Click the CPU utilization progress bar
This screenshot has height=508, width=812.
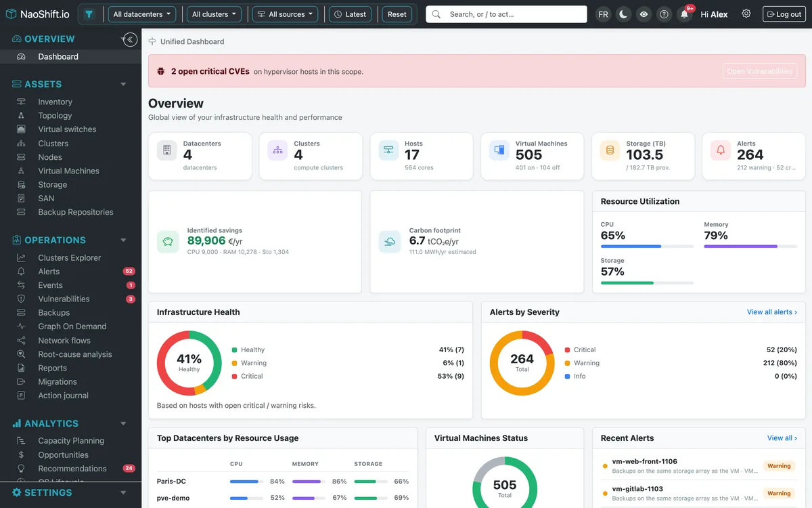click(x=647, y=247)
